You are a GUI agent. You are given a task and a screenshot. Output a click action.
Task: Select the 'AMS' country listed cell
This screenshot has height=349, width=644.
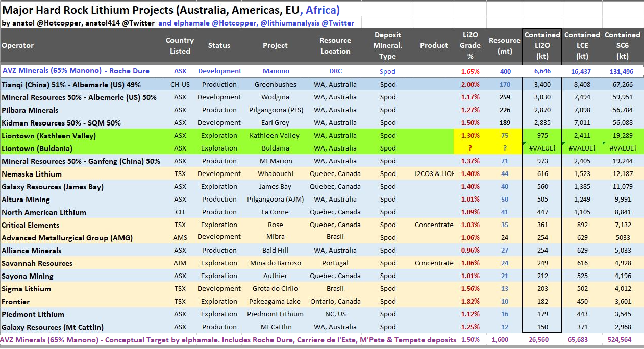point(180,237)
